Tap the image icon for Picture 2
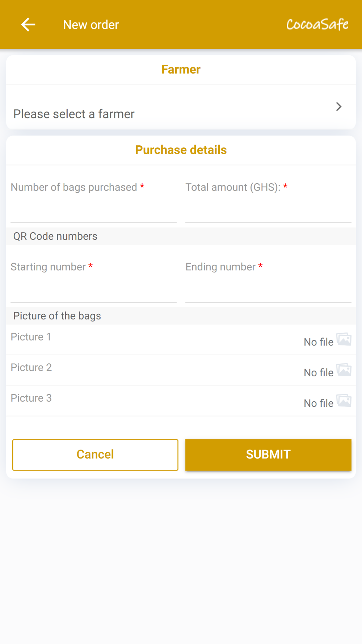362x644 pixels. coord(344,370)
